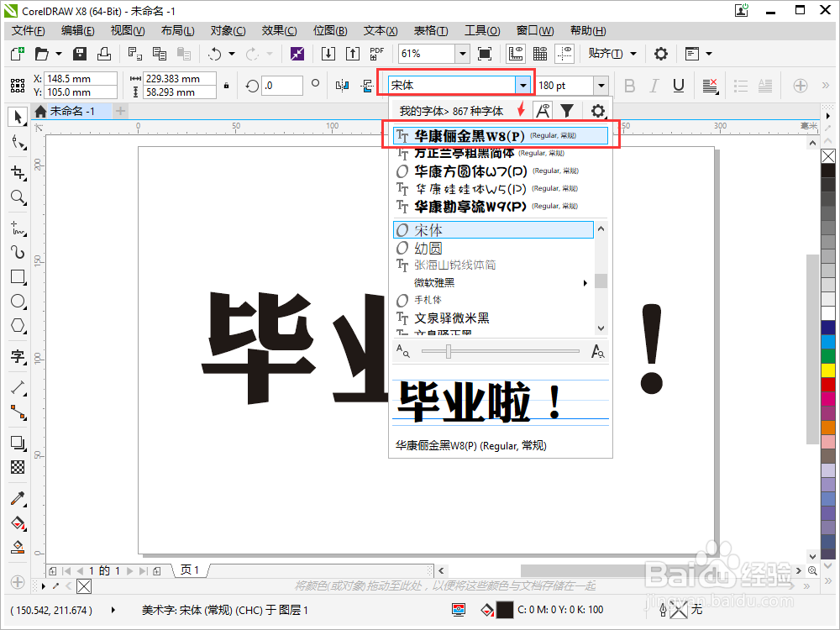Select the Shape edit tool
840x630 pixels.
click(18, 143)
